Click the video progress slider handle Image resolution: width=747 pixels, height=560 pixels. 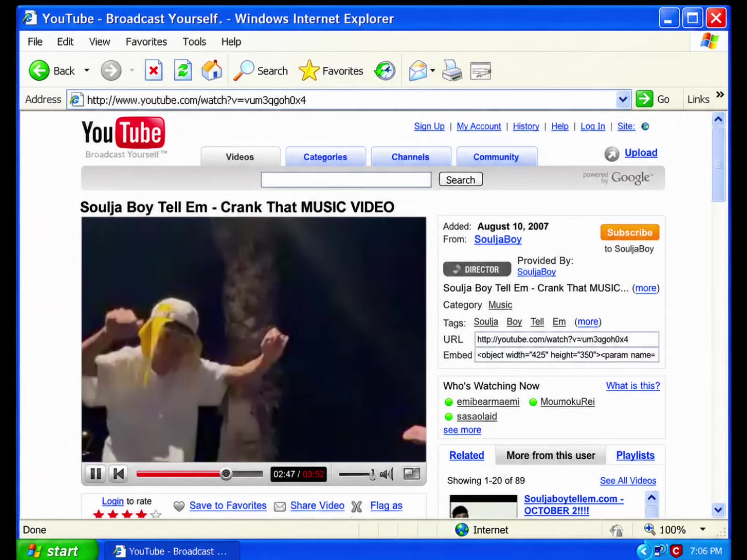point(226,474)
